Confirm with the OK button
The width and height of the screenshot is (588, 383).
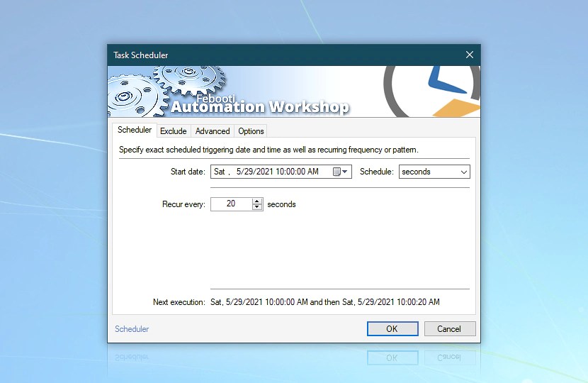point(392,329)
